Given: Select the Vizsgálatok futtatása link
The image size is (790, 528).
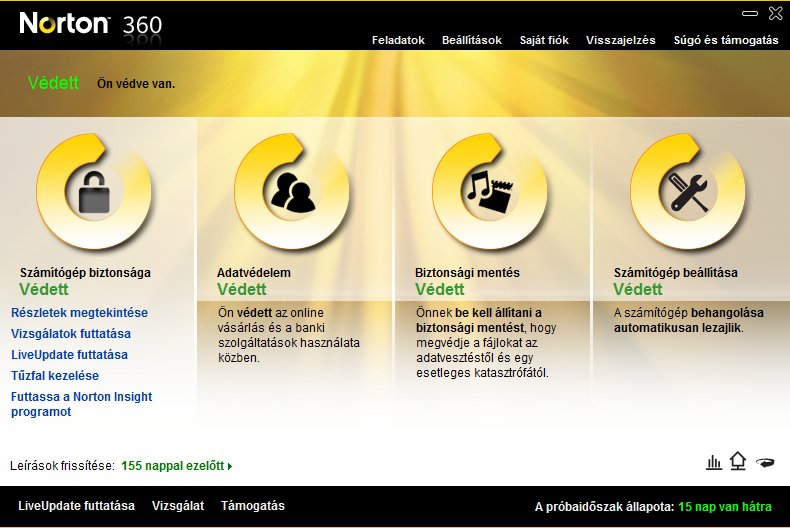Looking at the screenshot, I should tap(71, 334).
